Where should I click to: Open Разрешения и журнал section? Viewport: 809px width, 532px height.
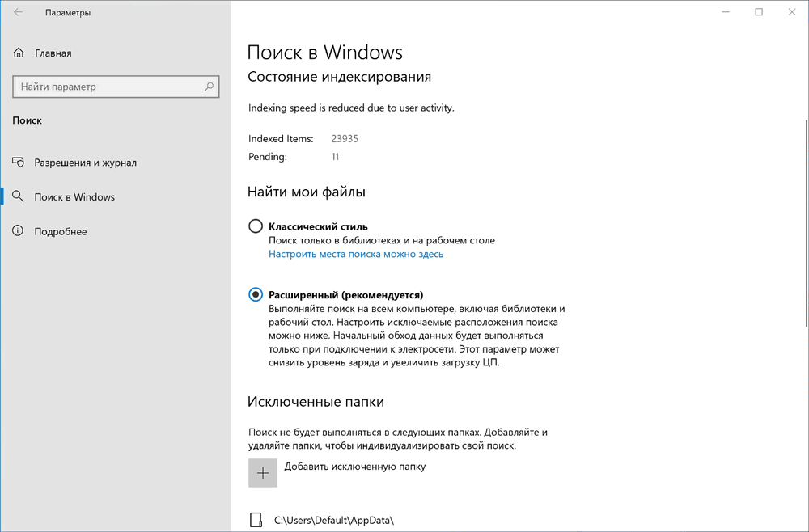coord(86,163)
